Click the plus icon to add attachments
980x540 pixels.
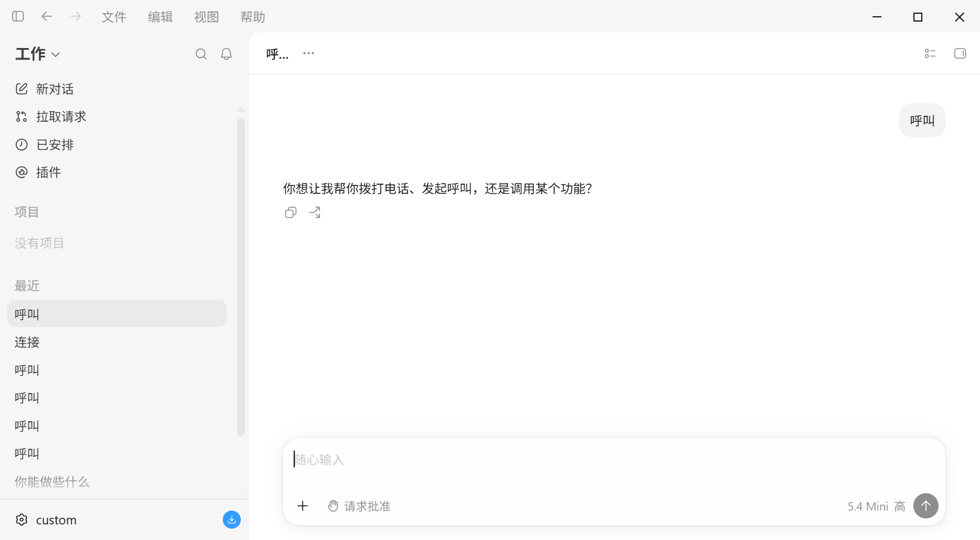coord(303,506)
